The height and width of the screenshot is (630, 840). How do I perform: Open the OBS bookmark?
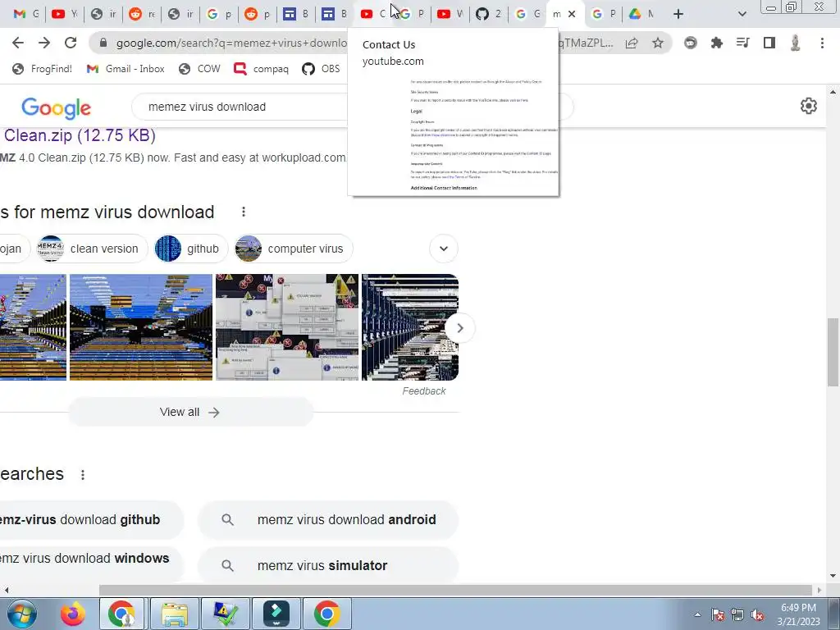pos(321,69)
